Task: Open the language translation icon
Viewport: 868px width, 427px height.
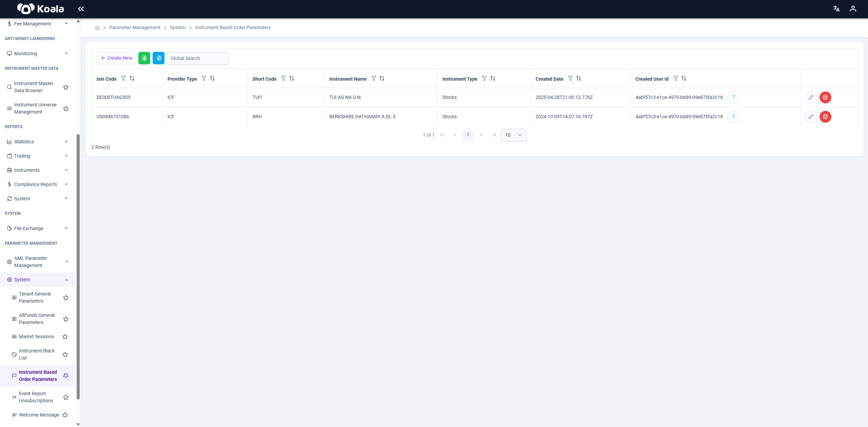Action: (836, 9)
